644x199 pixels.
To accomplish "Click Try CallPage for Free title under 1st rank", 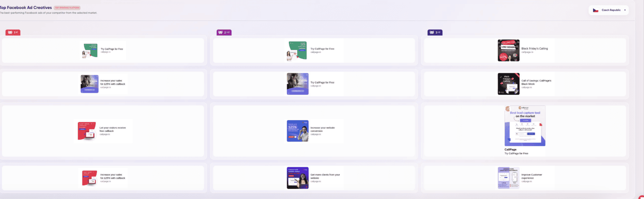I will point(112,49).
